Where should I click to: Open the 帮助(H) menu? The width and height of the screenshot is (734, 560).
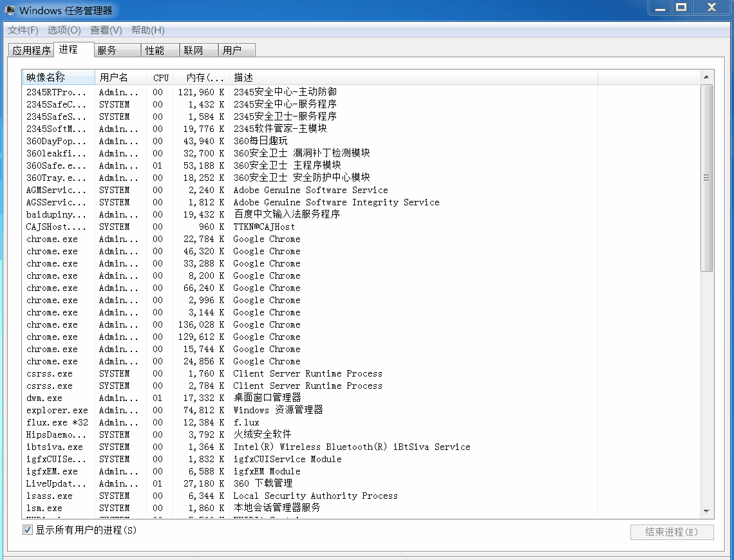(x=147, y=30)
